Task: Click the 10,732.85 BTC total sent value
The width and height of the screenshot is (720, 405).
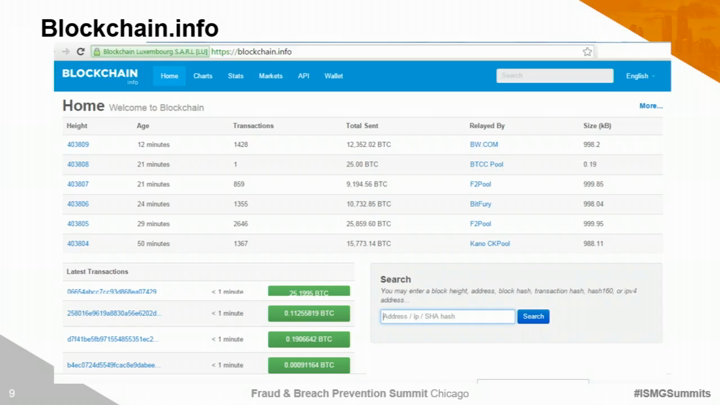Action: coord(369,204)
